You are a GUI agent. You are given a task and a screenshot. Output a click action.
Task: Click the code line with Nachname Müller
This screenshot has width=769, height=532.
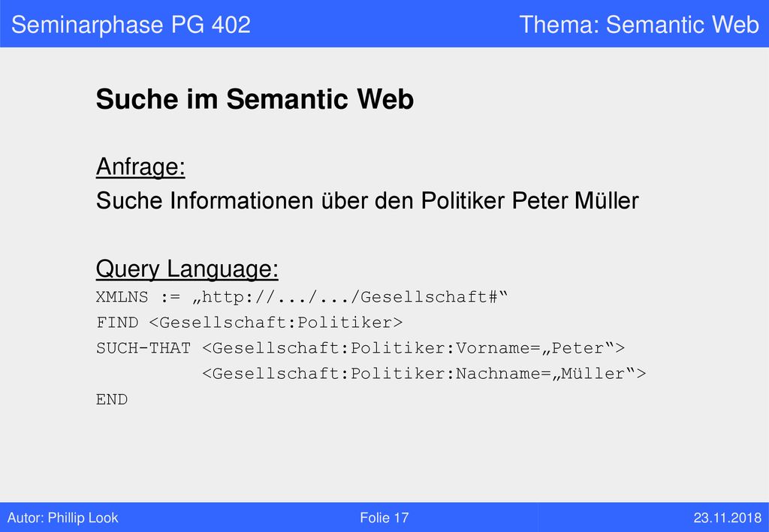coord(424,373)
